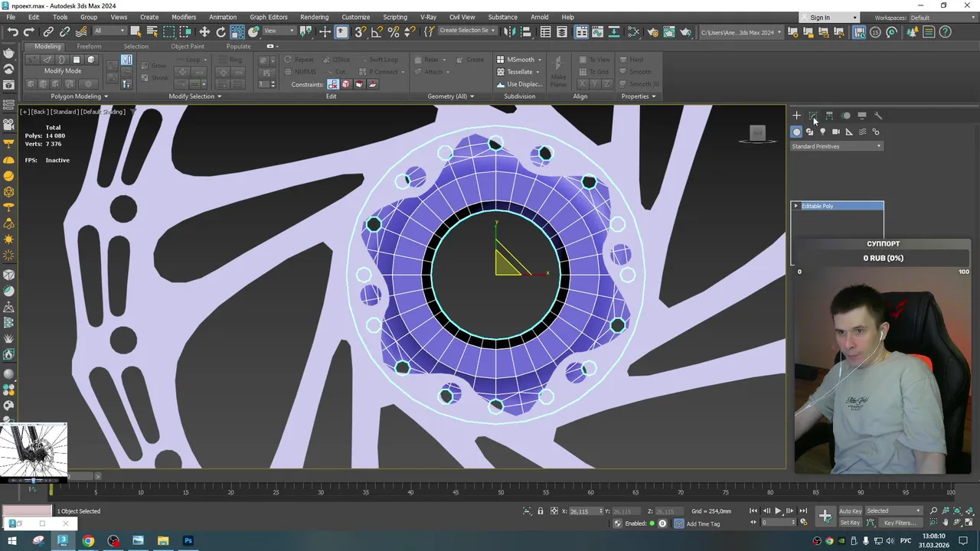This screenshot has height=551, width=980.
Task: Open Select by Name dialog icon
Action: [x=152, y=31]
